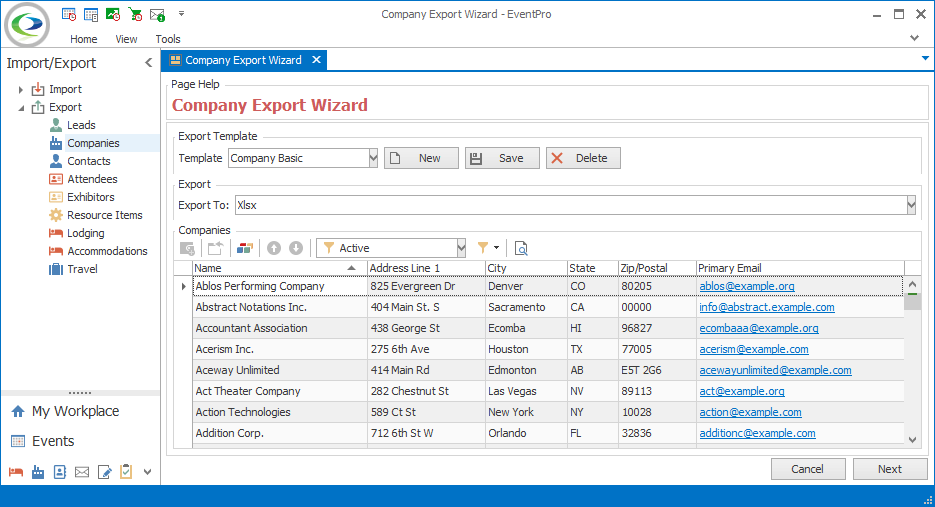Screen dimensions: 935x507
Task: Click the Save template button
Action: pyautogui.click(x=502, y=158)
